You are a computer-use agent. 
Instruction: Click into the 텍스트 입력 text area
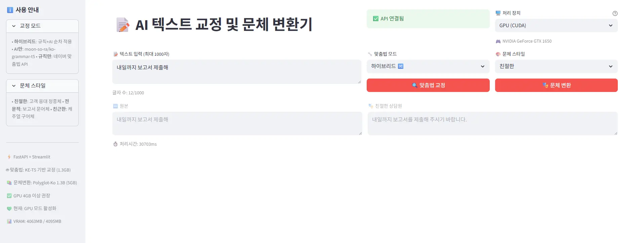coord(237,71)
